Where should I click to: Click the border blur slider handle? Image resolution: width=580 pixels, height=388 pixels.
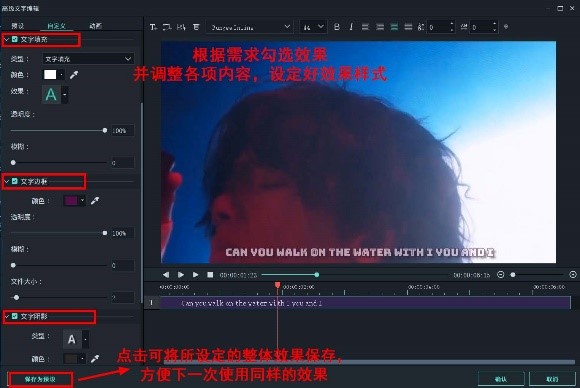pos(13,265)
